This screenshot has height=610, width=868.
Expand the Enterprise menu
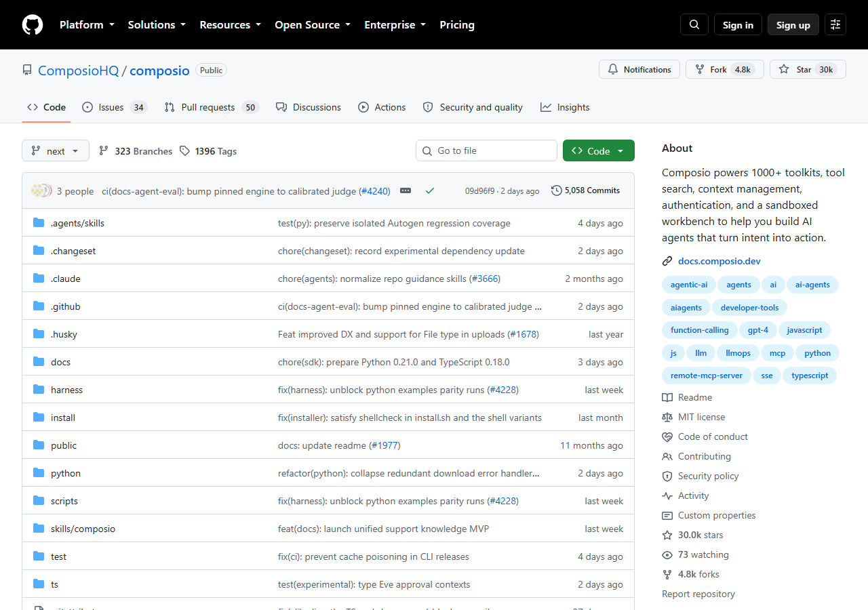point(395,24)
